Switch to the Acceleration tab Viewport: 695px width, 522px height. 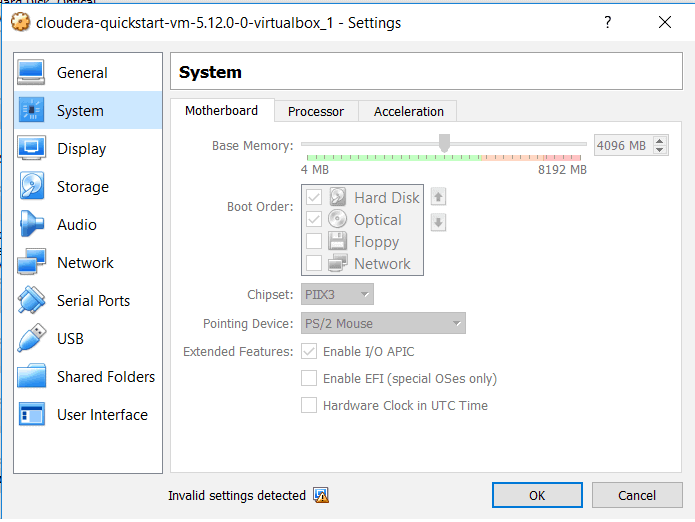(x=408, y=111)
